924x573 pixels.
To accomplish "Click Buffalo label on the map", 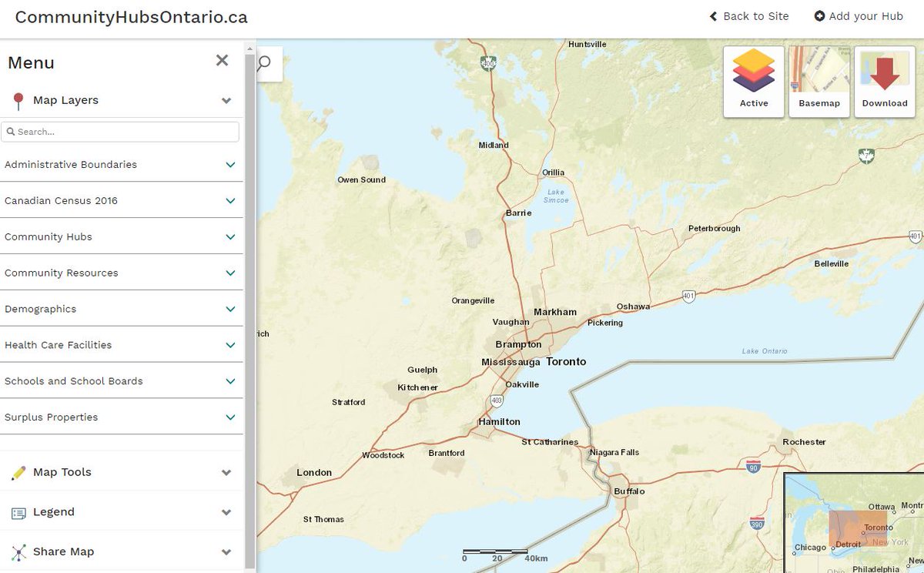I will (x=629, y=491).
